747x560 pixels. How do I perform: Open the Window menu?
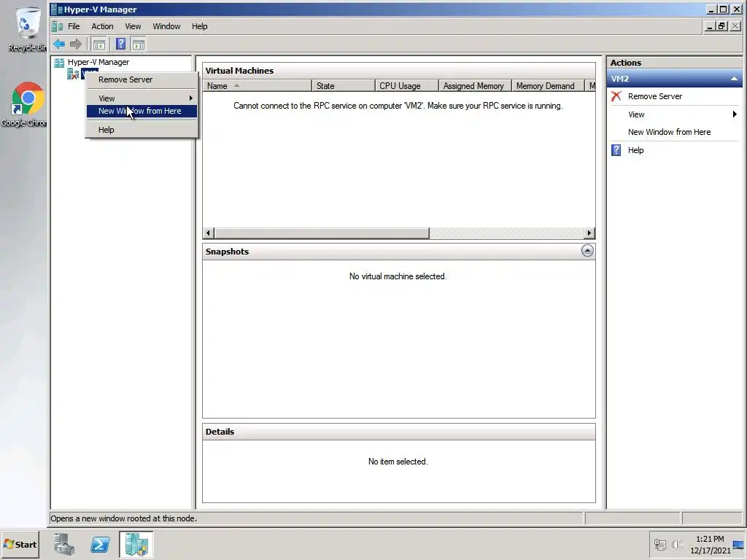click(166, 26)
